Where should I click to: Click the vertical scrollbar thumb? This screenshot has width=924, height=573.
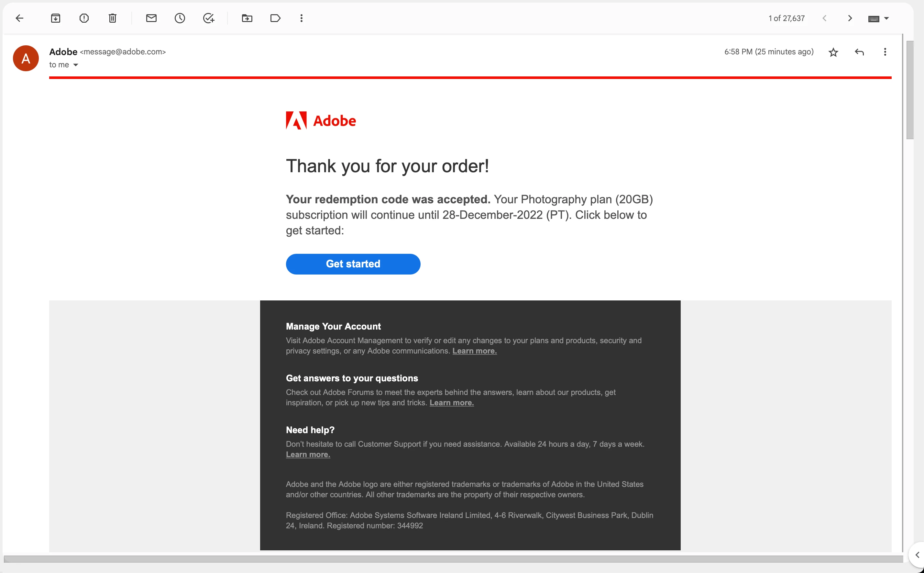point(910,90)
